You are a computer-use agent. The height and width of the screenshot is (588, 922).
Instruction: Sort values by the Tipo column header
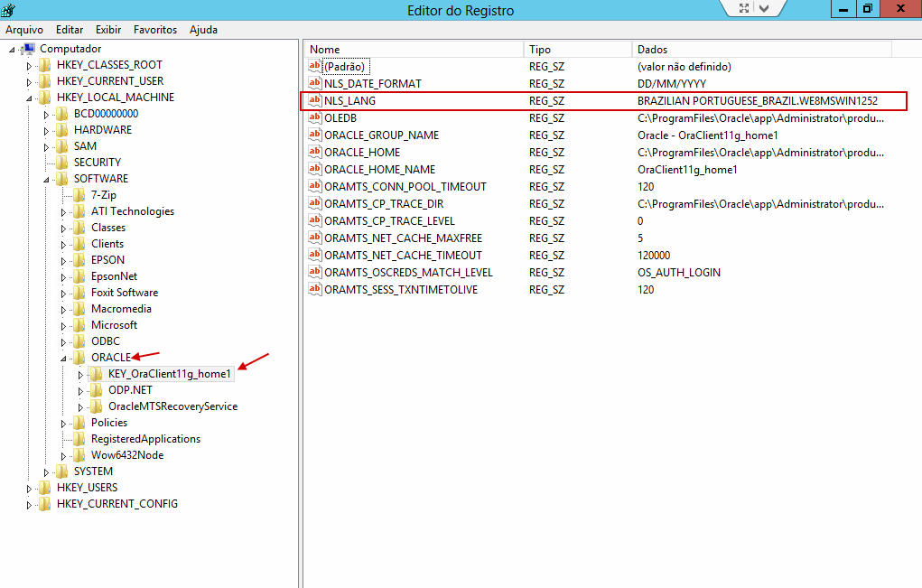coord(577,50)
